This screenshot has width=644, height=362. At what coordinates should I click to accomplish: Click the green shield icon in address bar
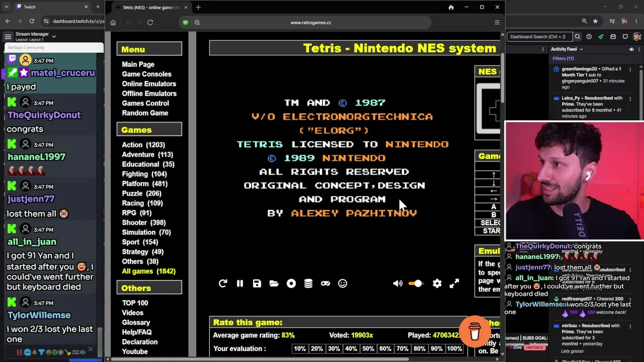click(x=186, y=23)
